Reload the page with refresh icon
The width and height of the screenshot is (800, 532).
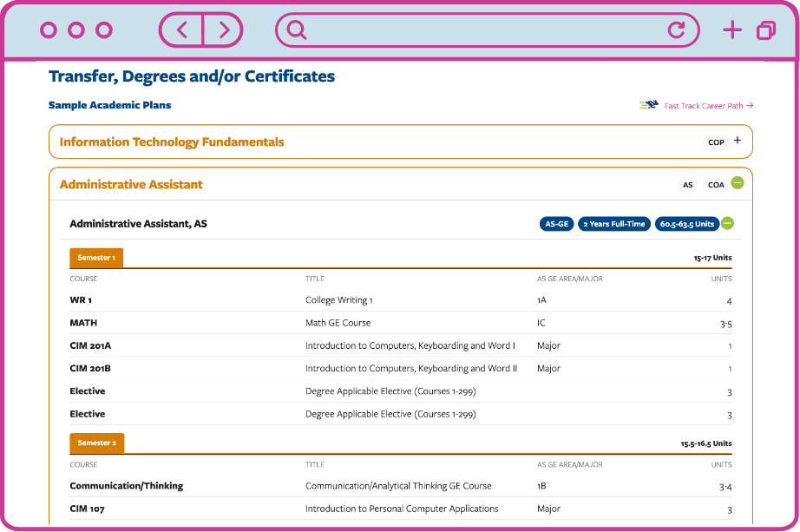[676, 30]
